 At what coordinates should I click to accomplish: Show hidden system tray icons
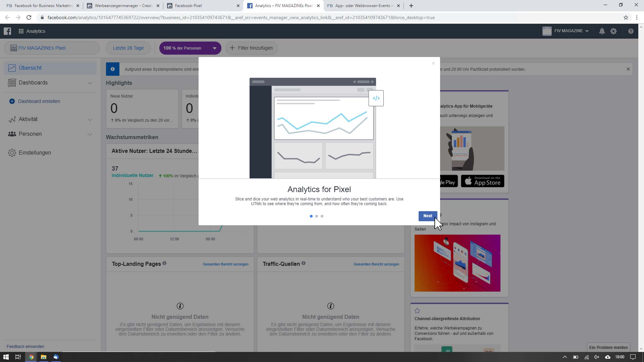pyautogui.click(x=565, y=357)
